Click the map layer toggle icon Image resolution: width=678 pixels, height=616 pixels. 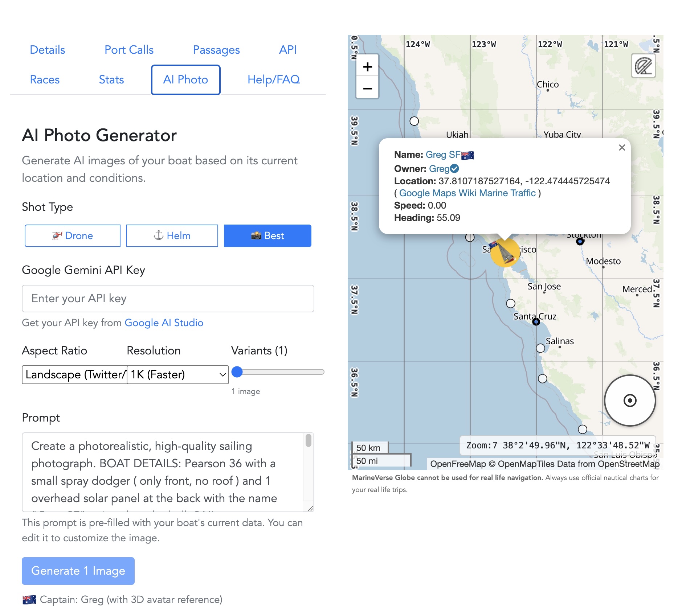(x=643, y=66)
